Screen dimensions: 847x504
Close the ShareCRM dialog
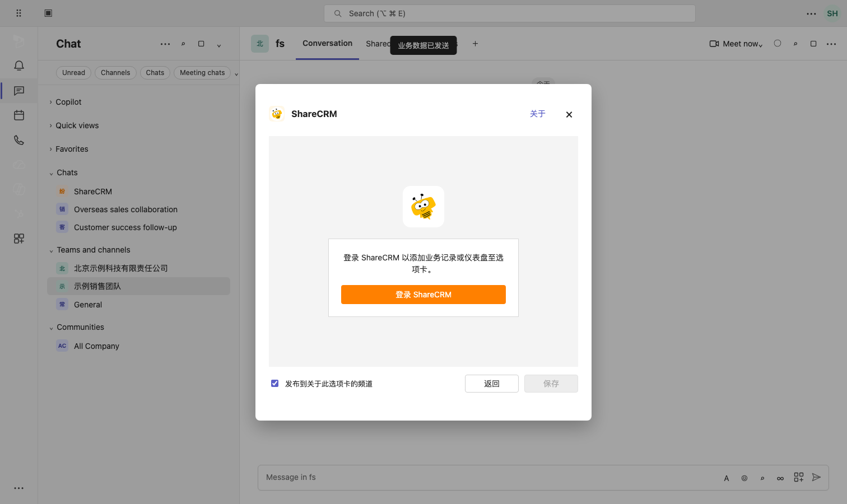tap(569, 114)
